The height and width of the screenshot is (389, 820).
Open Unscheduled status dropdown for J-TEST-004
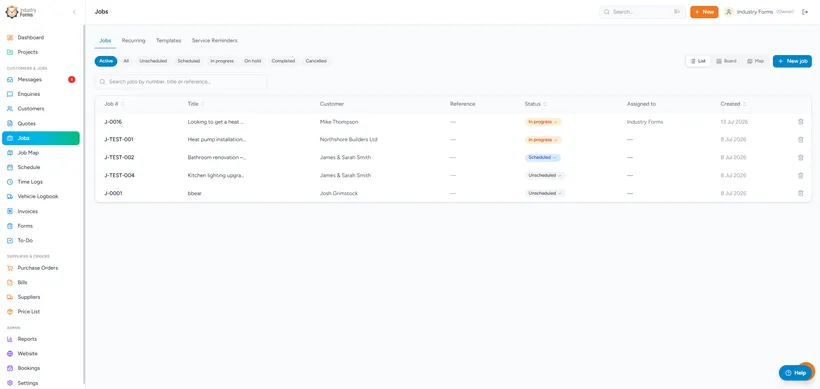[545, 175]
